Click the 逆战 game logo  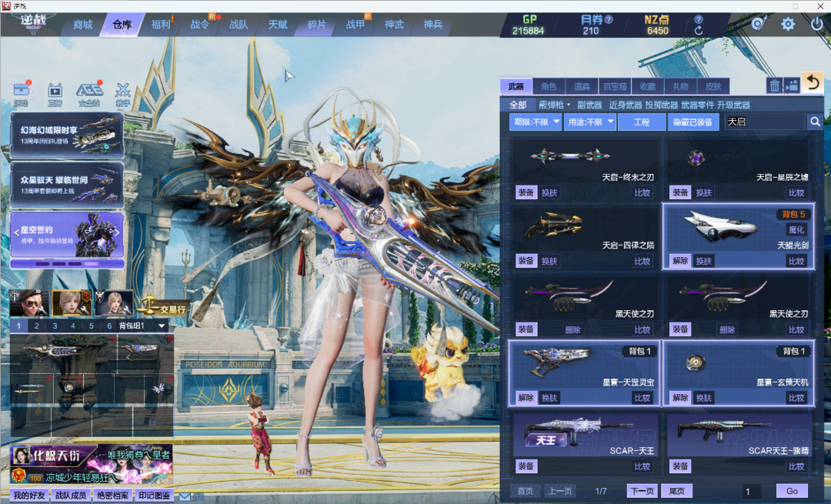33,23
